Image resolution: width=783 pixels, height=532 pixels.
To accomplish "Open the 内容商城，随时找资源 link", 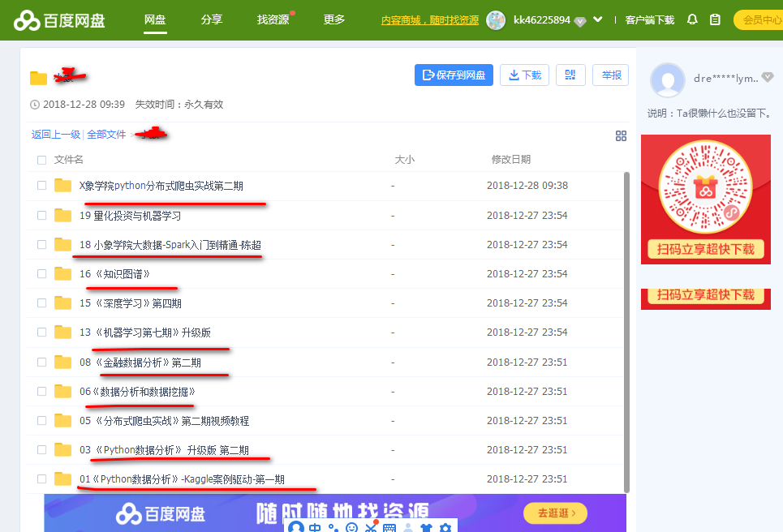I will 429,20.
